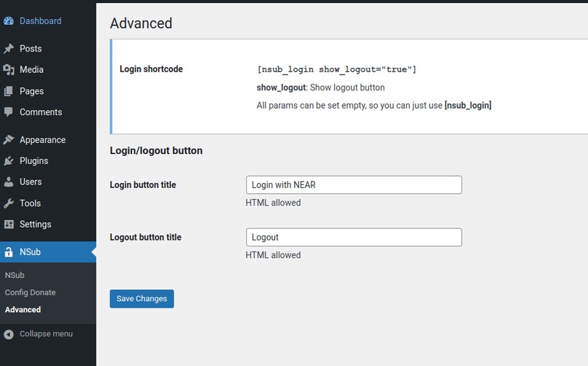Click the Collapse menu text

(46, 334)
